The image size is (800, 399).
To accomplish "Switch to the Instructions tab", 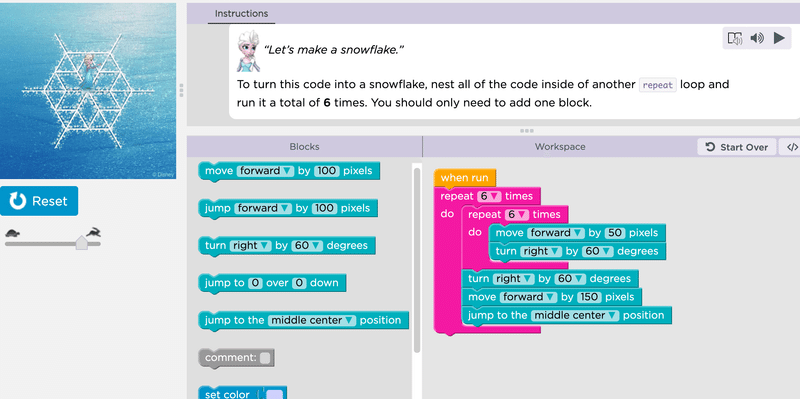I will (241, 13).
